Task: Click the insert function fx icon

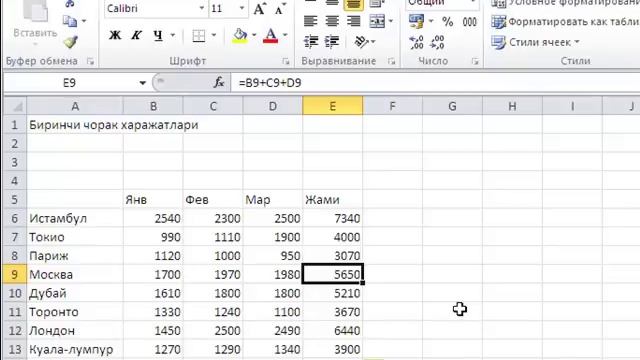Action: tap(219, 82)
